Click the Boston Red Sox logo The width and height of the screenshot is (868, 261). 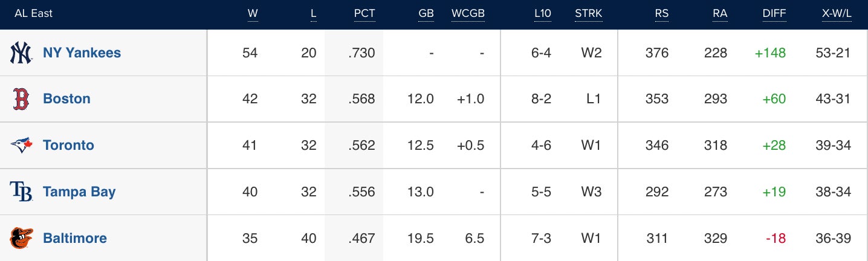[x=21, y=99]
